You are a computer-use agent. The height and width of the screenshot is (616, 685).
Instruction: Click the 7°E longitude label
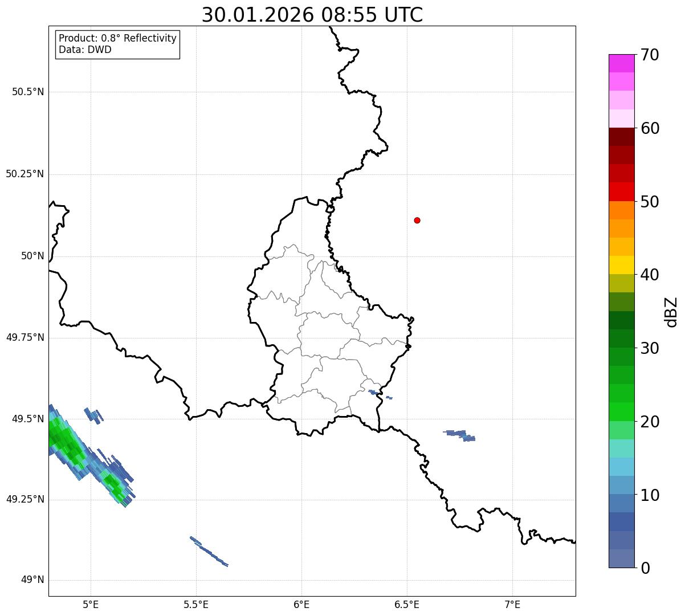[x=512, y=604]
